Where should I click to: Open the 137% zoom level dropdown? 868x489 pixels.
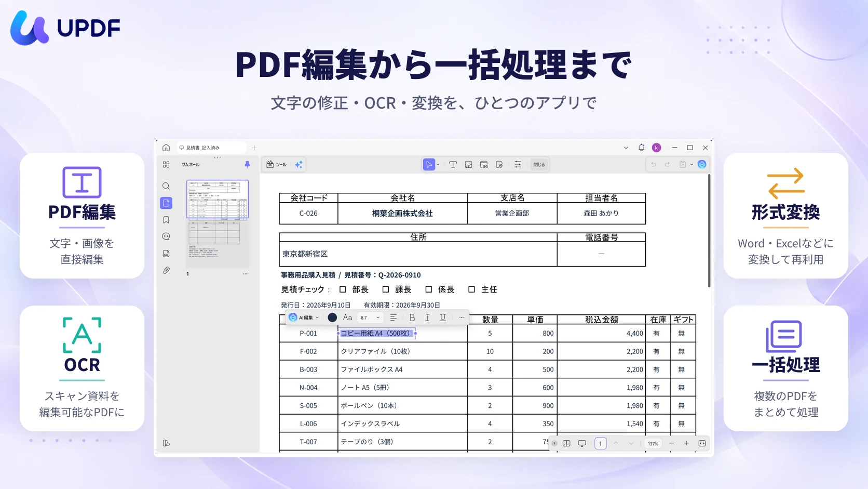click(x=653, y=444)
